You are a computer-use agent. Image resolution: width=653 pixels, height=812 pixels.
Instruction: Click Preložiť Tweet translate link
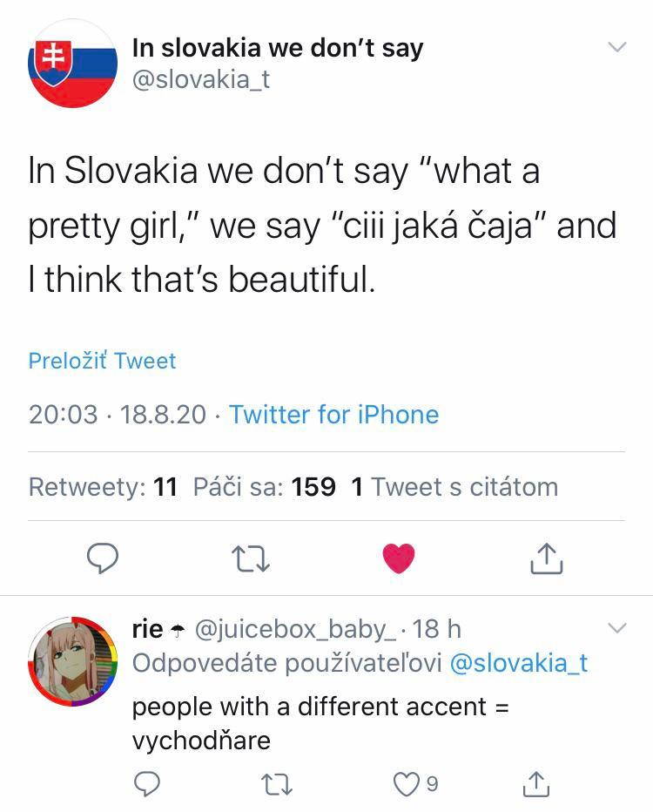102,361
